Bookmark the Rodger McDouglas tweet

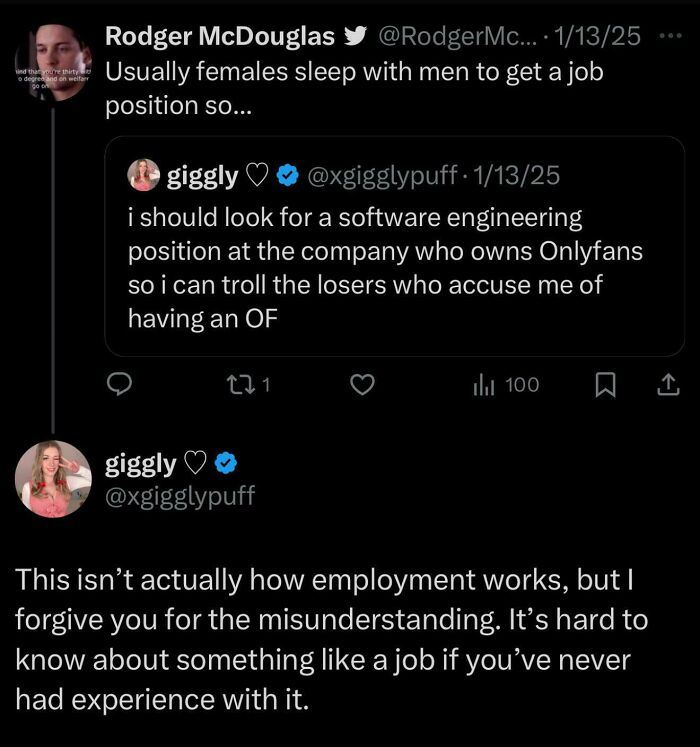(x=604, y=384)
